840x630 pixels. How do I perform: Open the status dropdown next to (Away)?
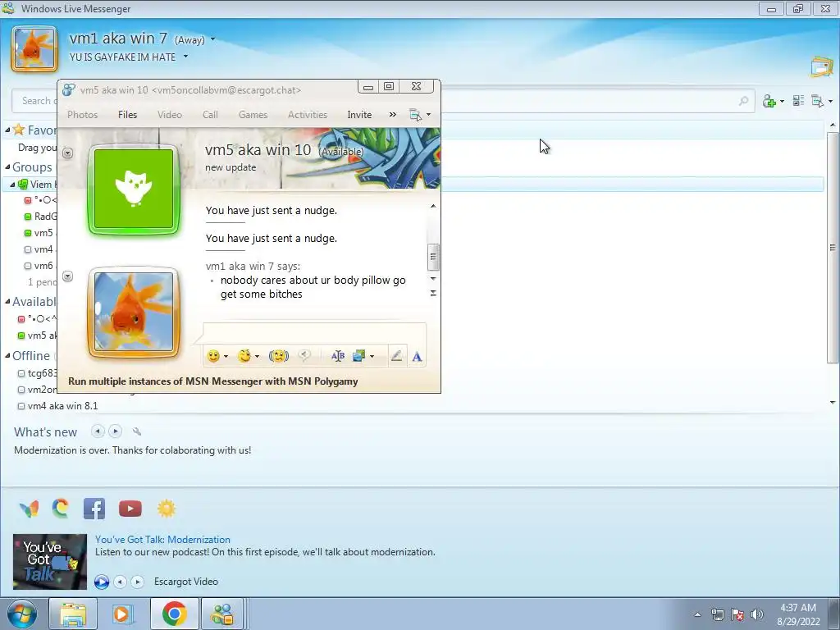[212, 39]
